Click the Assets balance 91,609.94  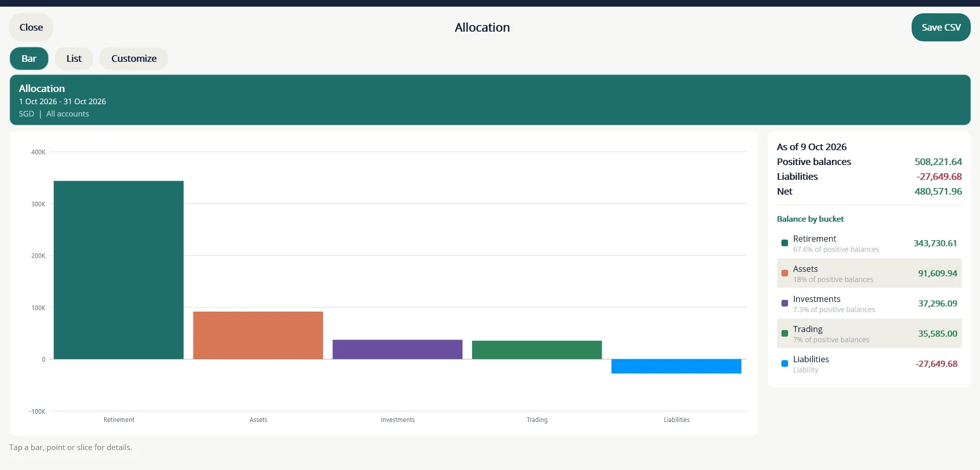click(x=938, y=273)
